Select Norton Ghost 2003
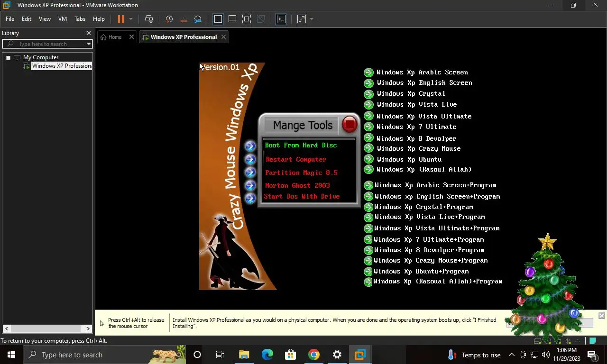 [x=297, y=186]
